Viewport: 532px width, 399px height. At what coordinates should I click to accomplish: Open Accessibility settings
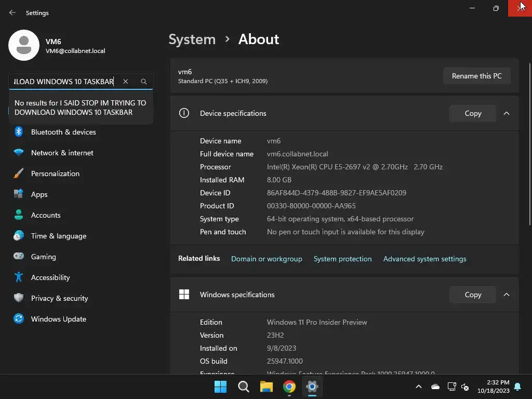(81, 277)
